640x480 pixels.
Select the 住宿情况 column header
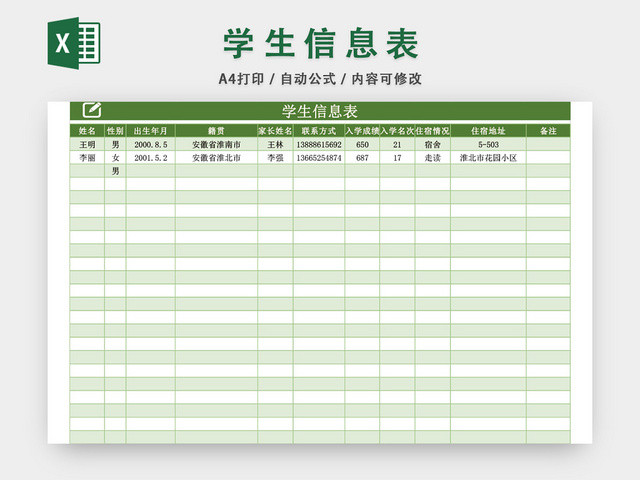(x=433, y=131)
